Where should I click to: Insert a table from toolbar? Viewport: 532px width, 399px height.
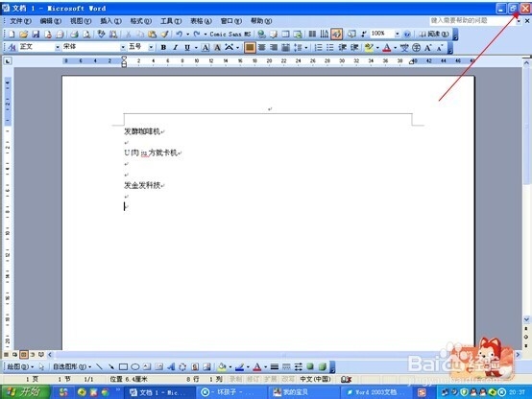coord(285,34)
